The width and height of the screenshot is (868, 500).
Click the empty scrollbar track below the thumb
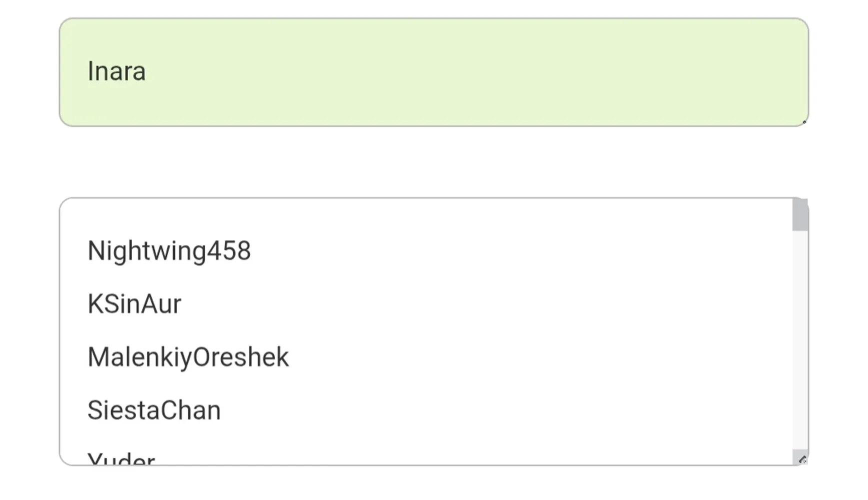[800, 340]
